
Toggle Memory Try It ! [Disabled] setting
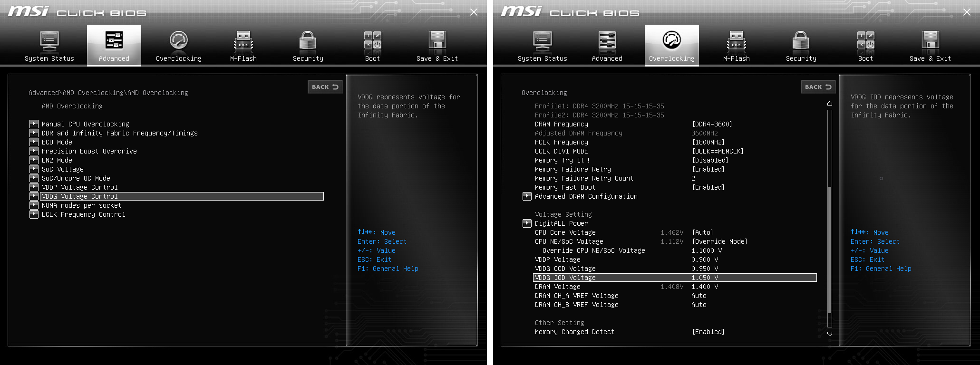click(x=710, y=160)
